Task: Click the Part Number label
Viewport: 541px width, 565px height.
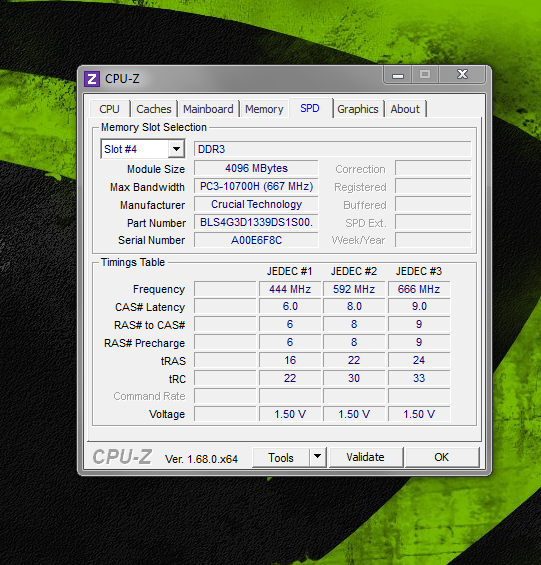Action: (156, 223)
